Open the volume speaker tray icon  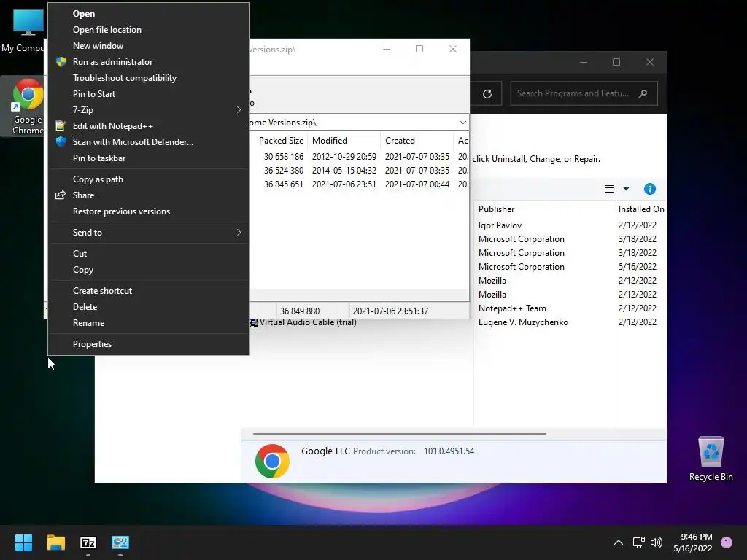pos(657,542)
